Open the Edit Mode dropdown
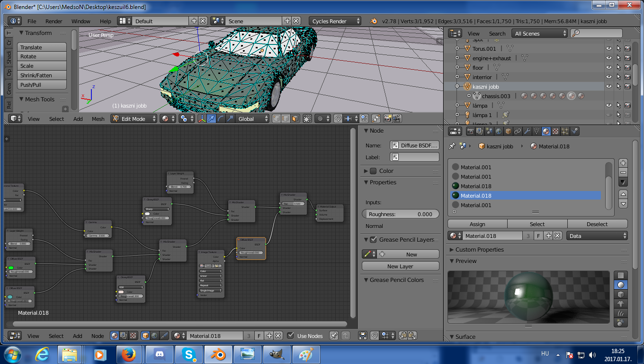 pos(134,118)
